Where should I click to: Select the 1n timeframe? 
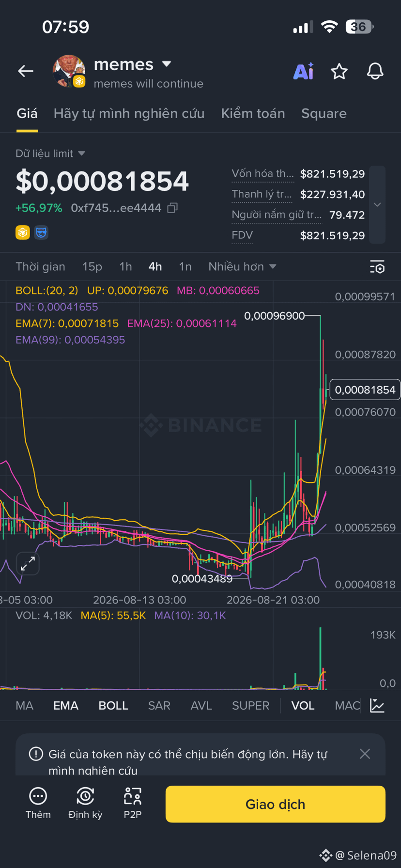pyautogui.click(x=185, y=266)
